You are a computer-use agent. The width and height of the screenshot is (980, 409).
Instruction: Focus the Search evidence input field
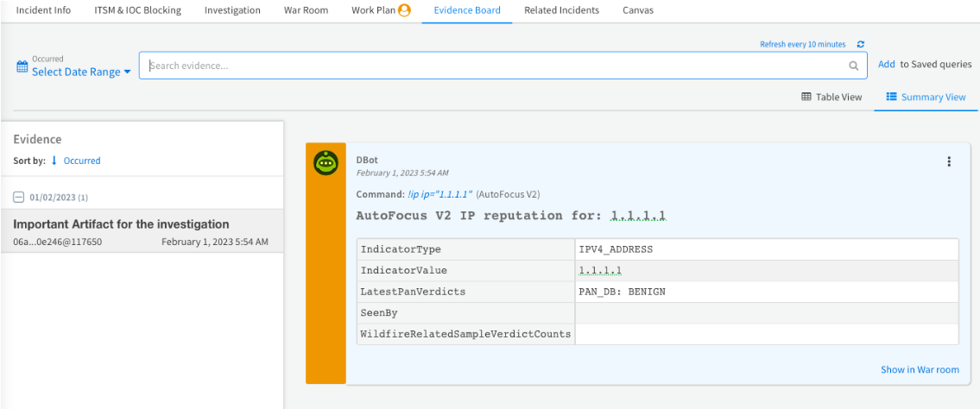click(503, 66)
